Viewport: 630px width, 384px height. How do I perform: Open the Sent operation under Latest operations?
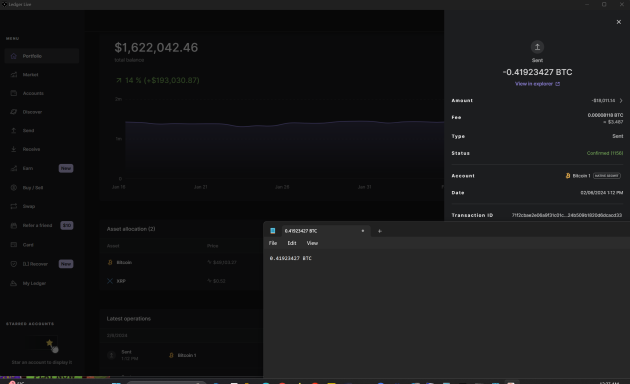point(181,355)
